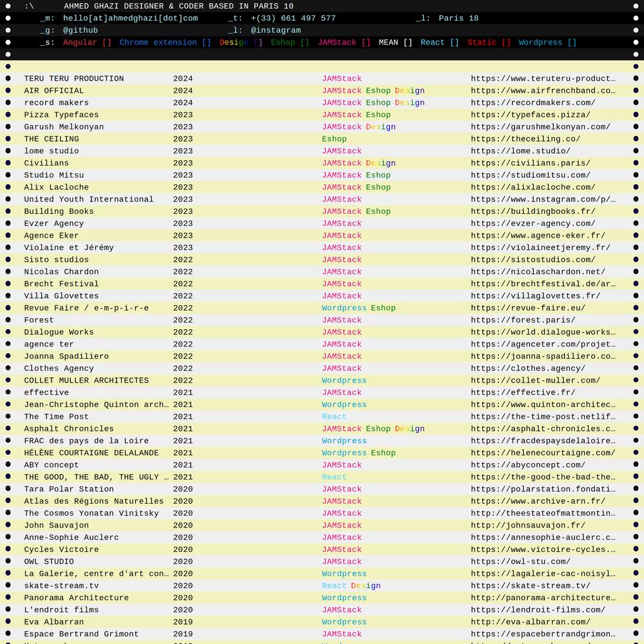Click the Design tag in skate-stream.tv row
644x644 pixels.
click(x=366, y=585)
